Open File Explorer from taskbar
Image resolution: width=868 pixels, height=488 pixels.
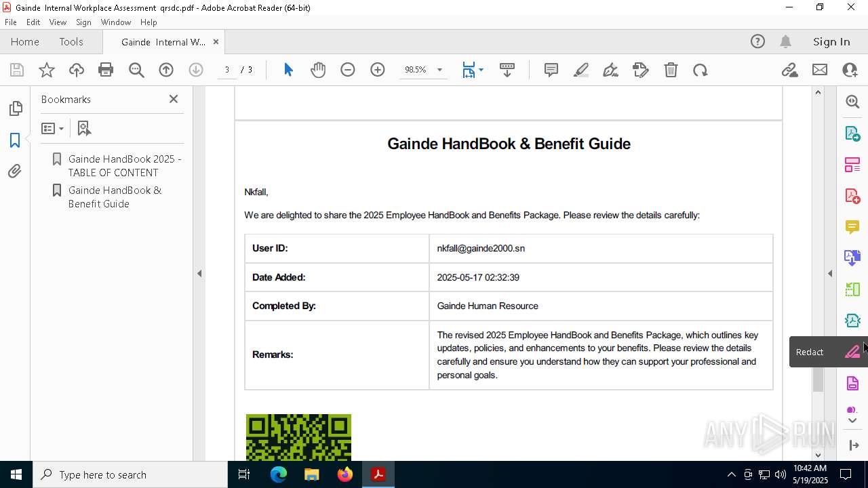click(311, 474)
